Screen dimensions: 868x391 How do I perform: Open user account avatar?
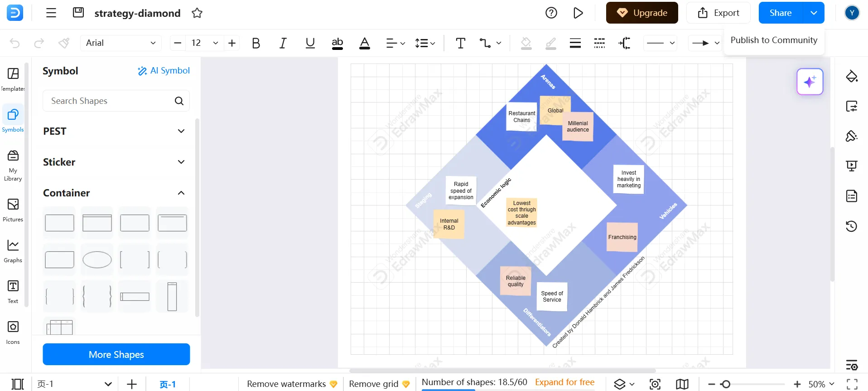click(852, 13)
